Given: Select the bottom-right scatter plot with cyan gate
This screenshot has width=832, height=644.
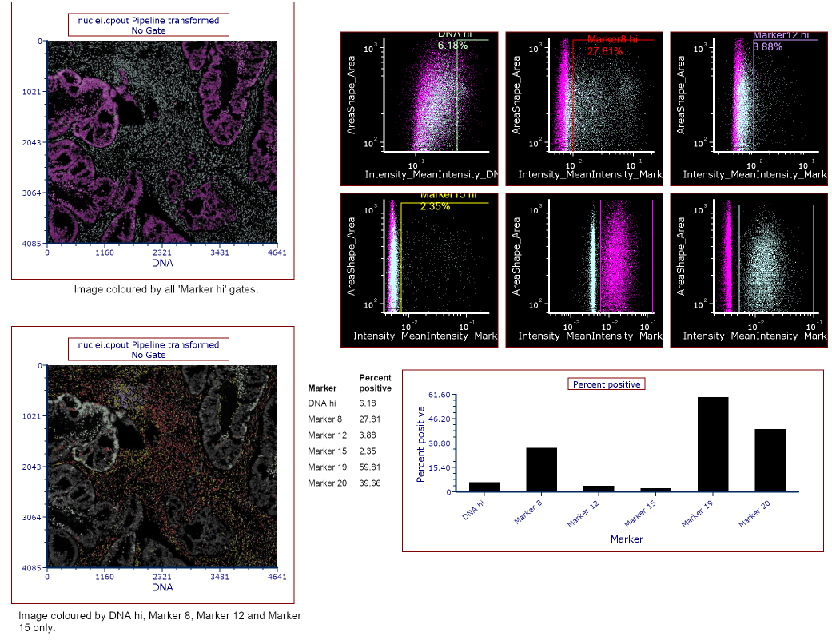Looking at the screenshot, I should pos(748,268).
